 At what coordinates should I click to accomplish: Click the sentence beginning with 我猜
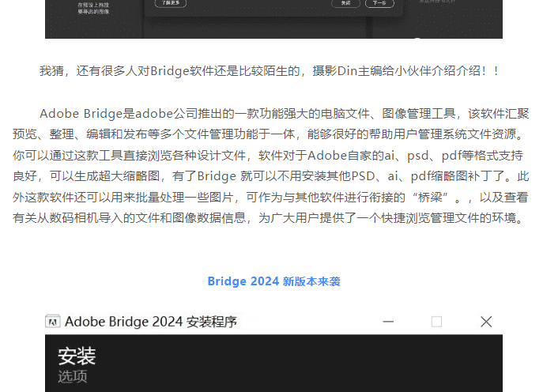[x=269, y=71]
